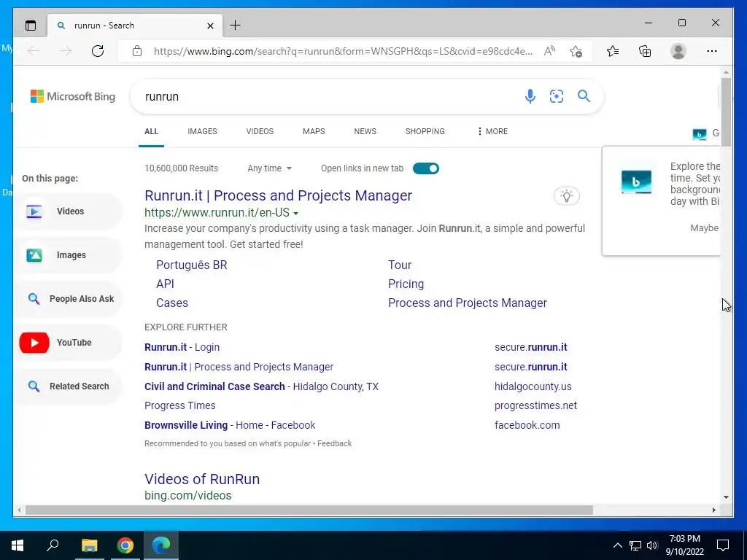Click the vertical scrollbar thumb

click(726, 112)
